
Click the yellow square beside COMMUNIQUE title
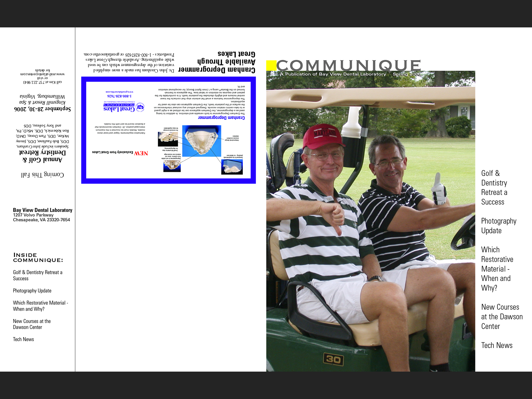coord(271,65)
